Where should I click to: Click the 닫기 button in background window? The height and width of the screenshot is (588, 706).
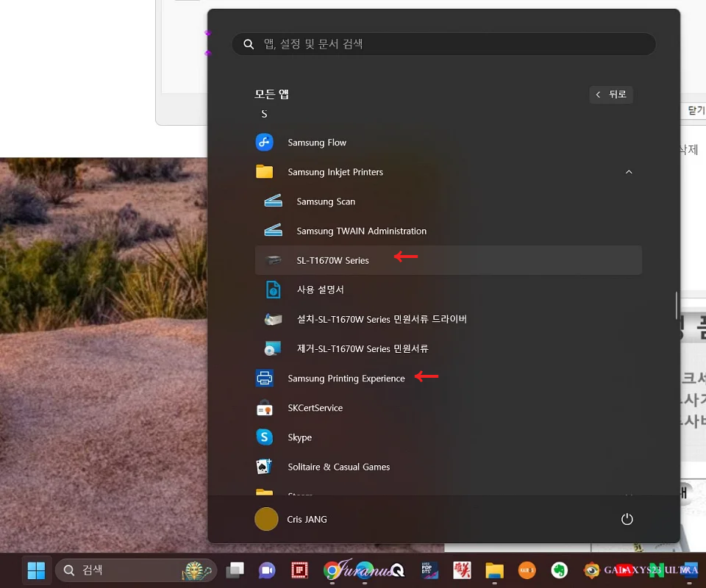click(695, 110)
